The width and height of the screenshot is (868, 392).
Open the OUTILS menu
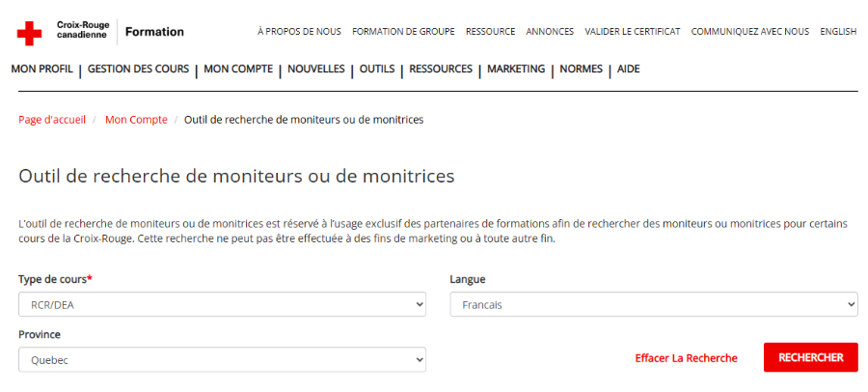[x=377, y=70]
